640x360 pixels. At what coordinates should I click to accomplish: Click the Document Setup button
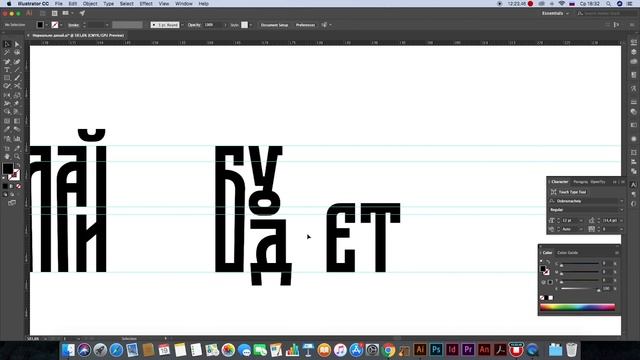(274, 25)
